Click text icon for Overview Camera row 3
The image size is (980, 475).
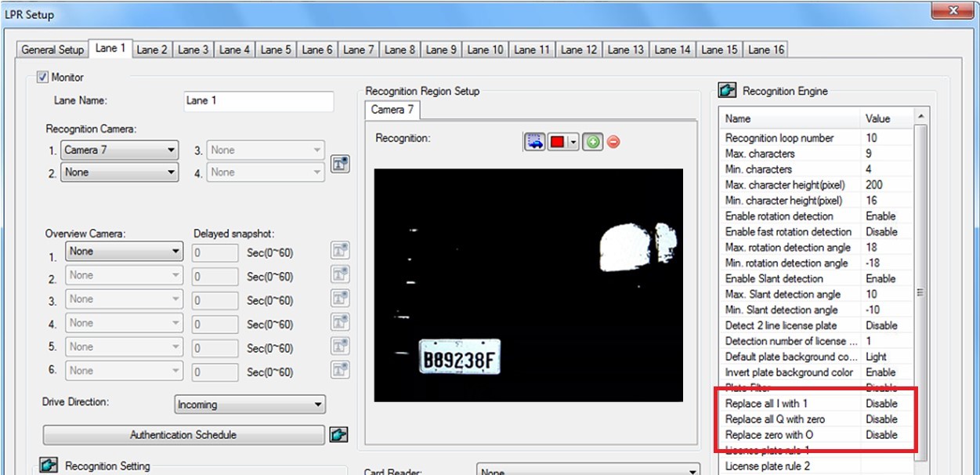[x=339, y=299]
